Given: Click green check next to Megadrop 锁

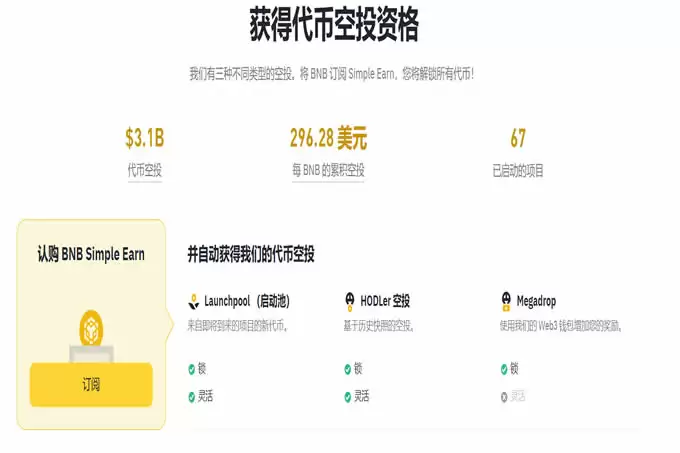Looking at the screenshot, I should click(x=504, y=369).
